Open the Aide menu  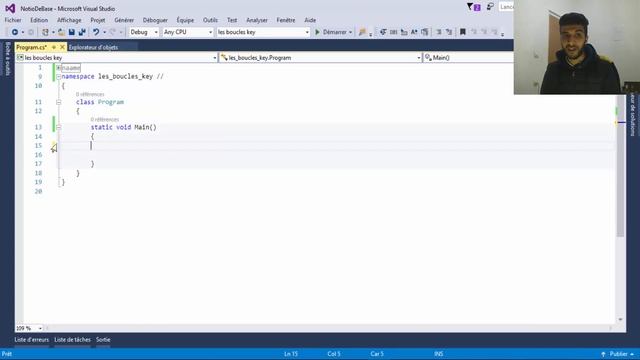[x=310, y=20]
